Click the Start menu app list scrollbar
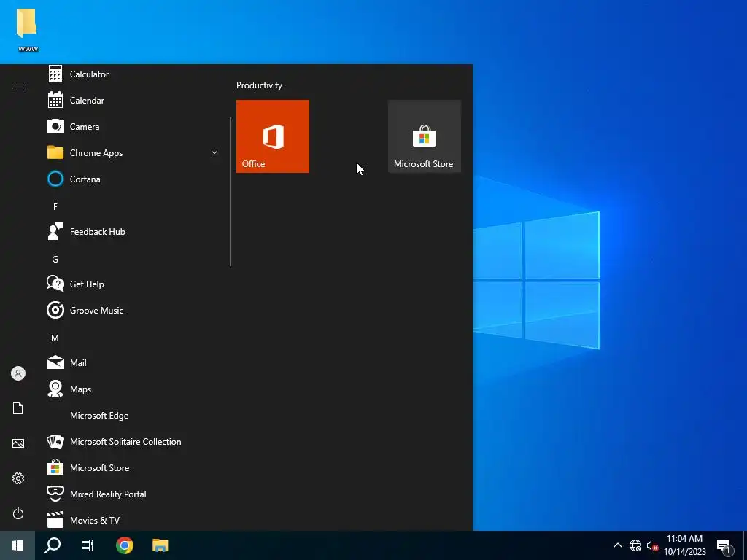Image resolution: width=747 pixels, height=560 pixels. click(231, 192)
